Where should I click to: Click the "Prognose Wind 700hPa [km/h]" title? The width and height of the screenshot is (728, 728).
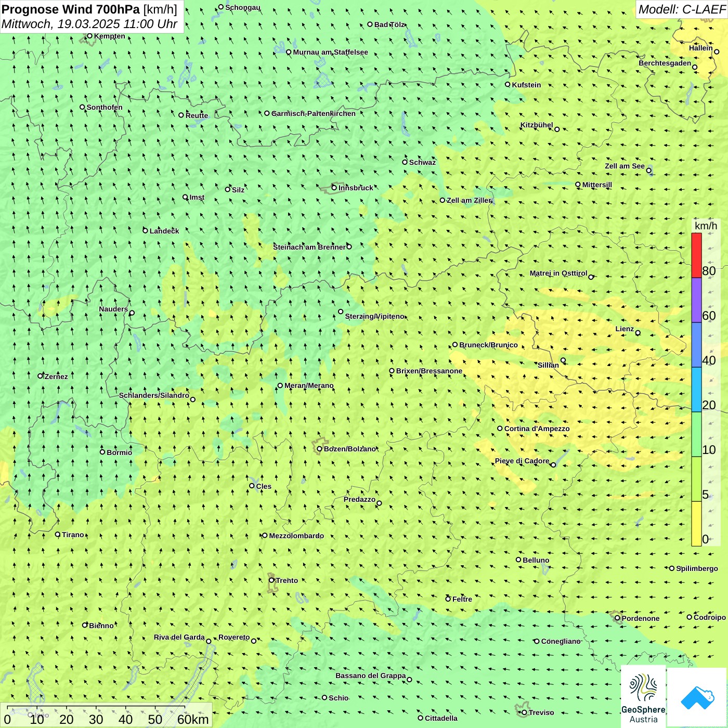point(89,9)
